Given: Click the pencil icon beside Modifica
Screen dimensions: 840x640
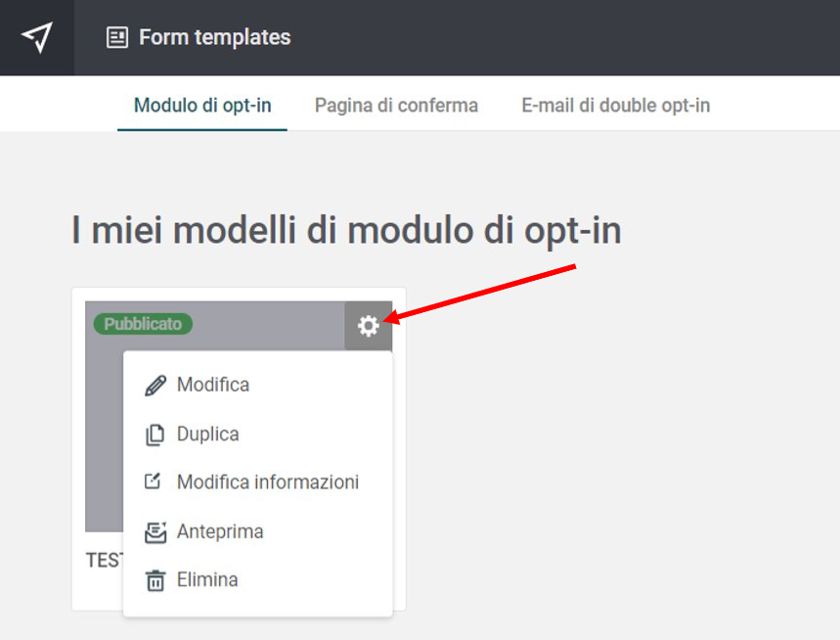Looking at the screenshot, I should (x=155, y=386).
